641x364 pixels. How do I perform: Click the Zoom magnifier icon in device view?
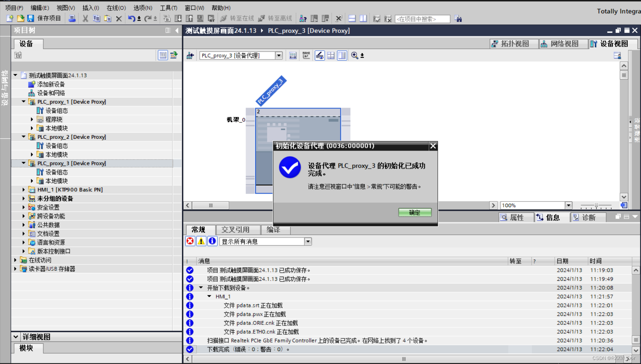[x=355, y=55]
